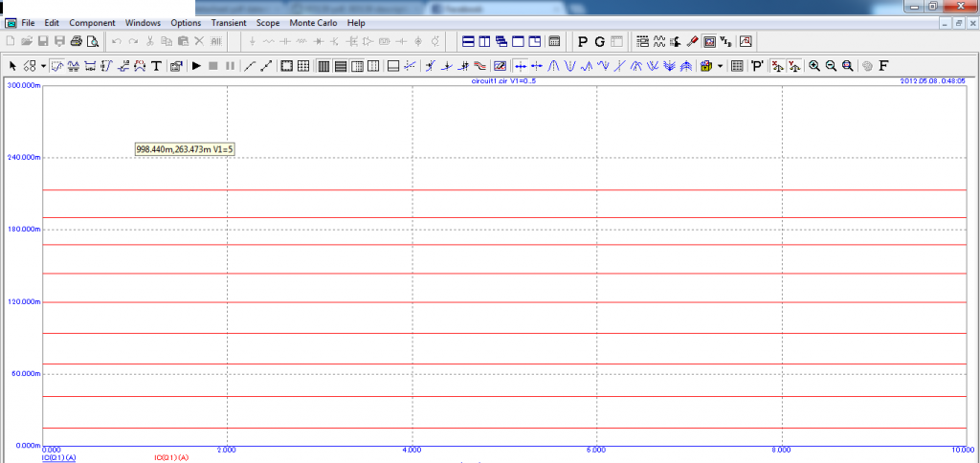Click the Tile Vertical windows icon
980x463 pixels.
(485, 42)
